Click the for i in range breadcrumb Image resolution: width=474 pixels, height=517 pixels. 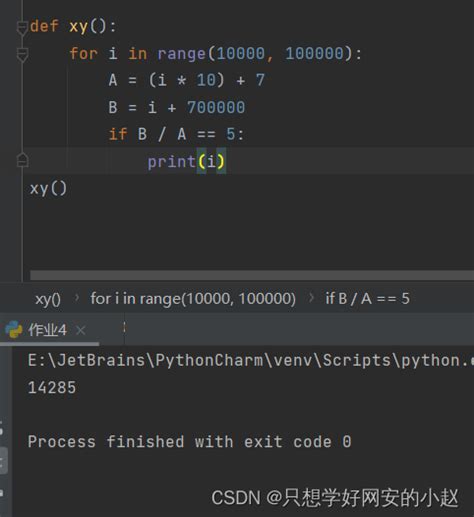click(x=193, y=298)
